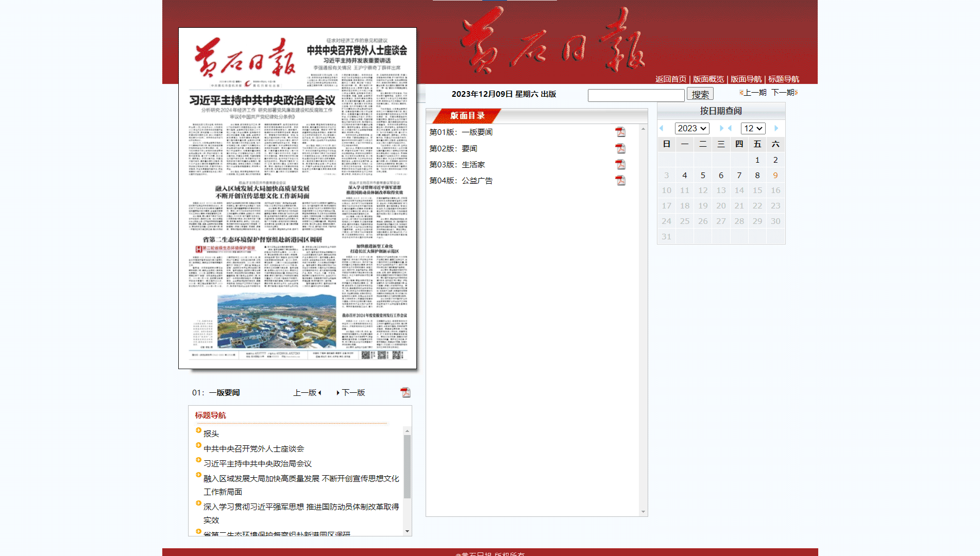The width and height of the screenshot is (980, 556).
Task: Select calendar date 6
Action: pyautogui.click(x=721, y=176)
